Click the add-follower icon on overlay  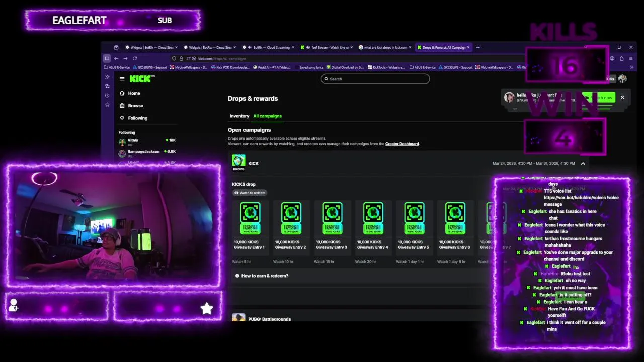pyautogui.click(x=14, y=305)
